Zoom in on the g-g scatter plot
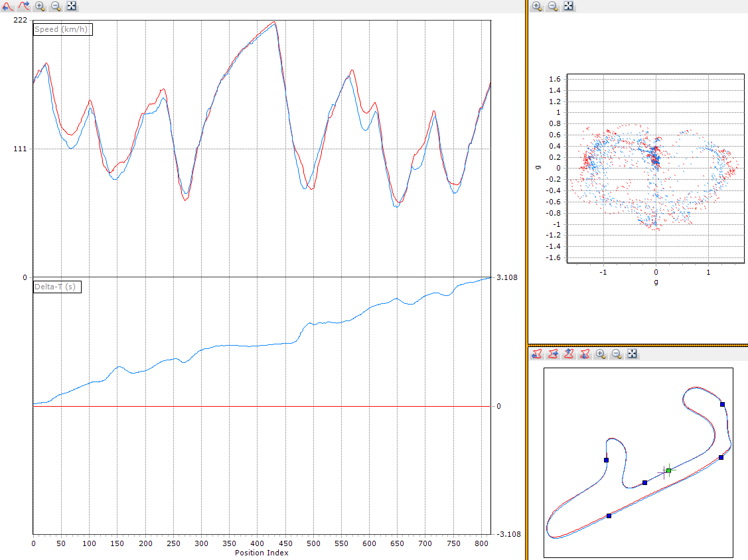The height and width of the screenshot is (560, 748). point(537,6)
